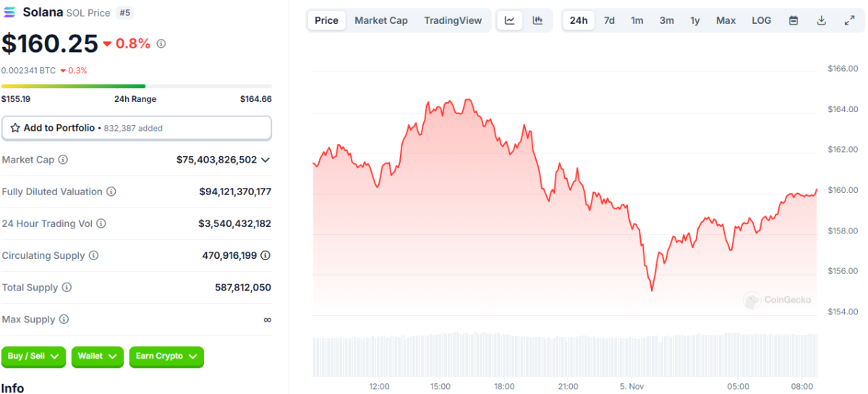Click the Circulating Supply info icon

93,256
